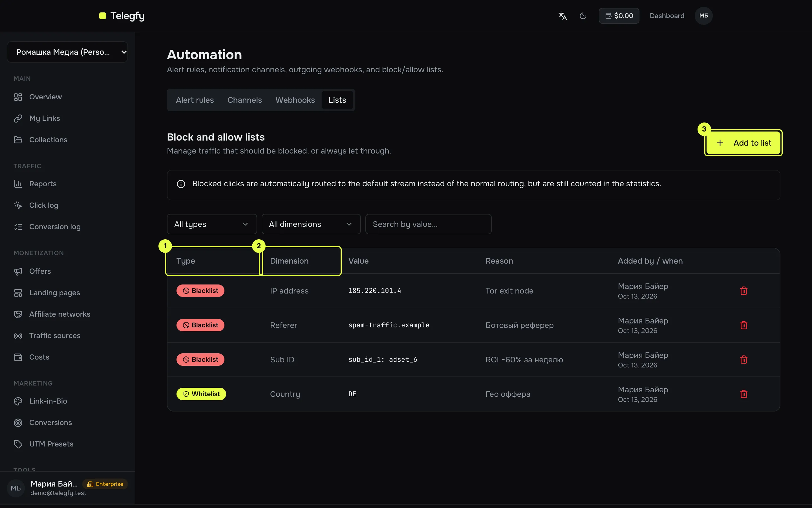Go to My Links
This screenshot has height=508, width=812.
click(67, 119)
